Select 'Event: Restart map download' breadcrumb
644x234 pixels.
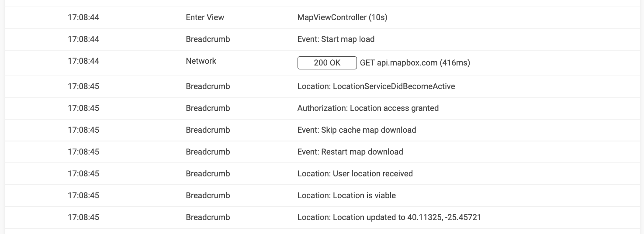pos(350,152)
